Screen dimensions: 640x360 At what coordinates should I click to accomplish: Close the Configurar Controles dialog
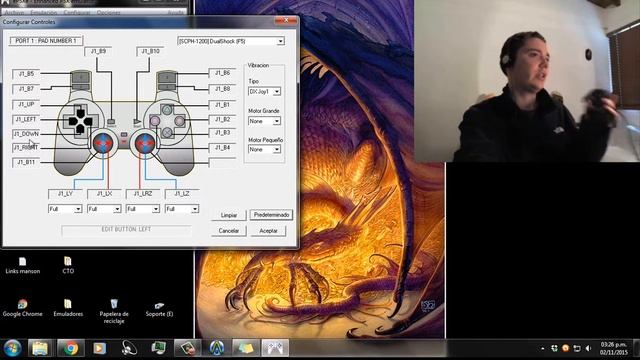pos(286,20)
